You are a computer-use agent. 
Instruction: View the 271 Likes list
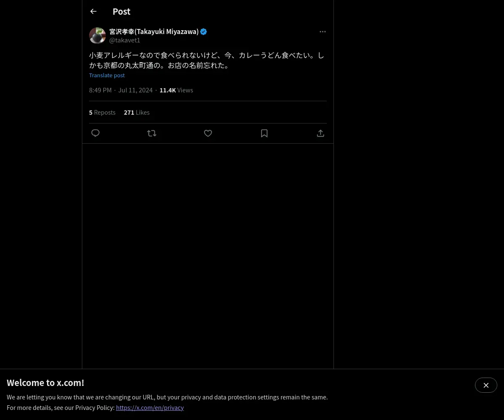click(x=136, y=112)
